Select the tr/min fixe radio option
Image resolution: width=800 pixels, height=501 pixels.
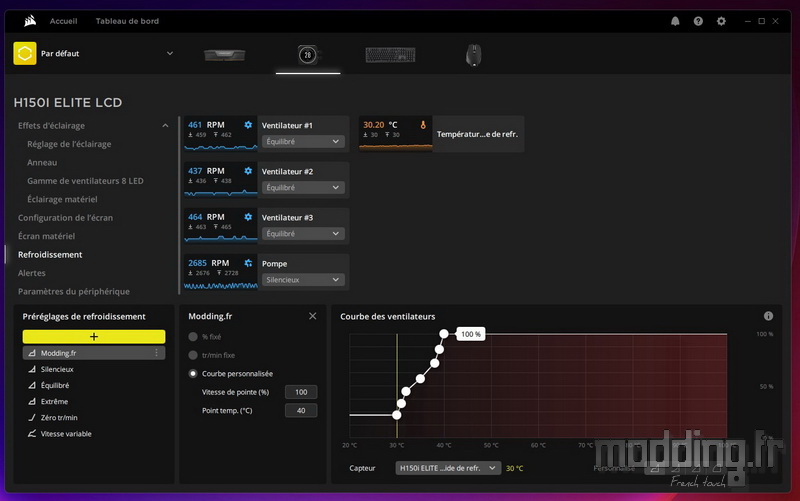tap(193, 355)
